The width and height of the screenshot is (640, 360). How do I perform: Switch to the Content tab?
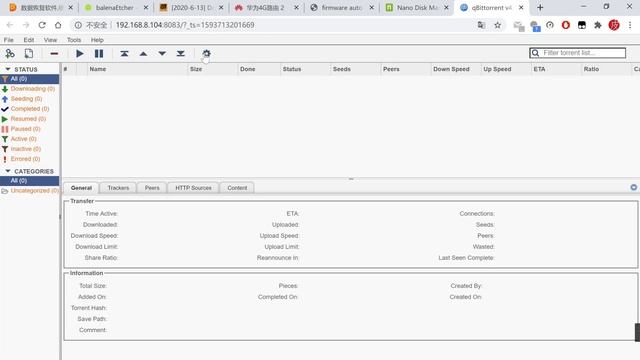(237, 188)
